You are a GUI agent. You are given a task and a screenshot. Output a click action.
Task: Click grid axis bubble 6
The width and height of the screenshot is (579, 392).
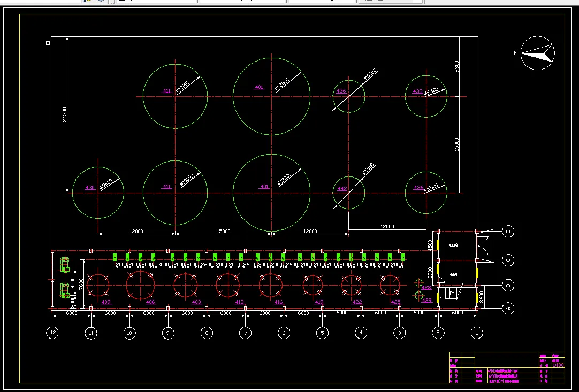[284, 333]
